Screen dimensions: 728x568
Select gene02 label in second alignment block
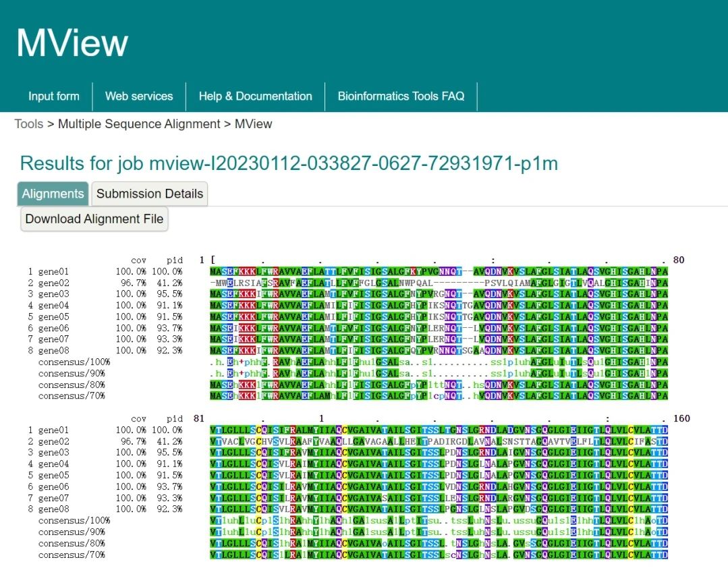pos(53,441)
